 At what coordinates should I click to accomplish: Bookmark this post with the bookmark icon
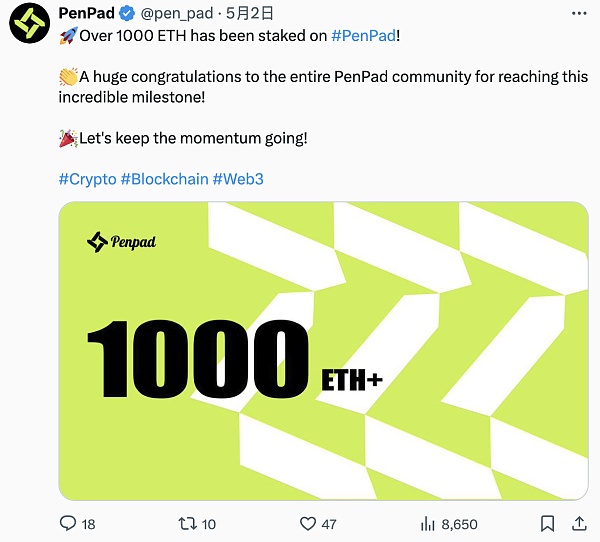tap(547, 523)
